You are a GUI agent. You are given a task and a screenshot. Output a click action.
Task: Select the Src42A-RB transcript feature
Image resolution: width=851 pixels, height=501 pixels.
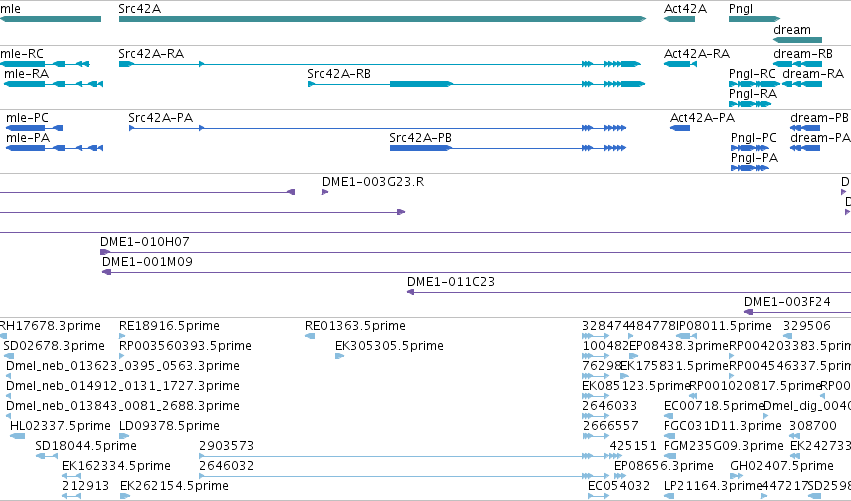476,84
